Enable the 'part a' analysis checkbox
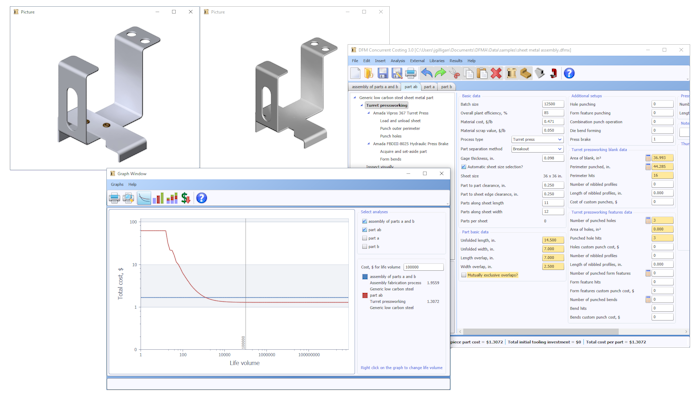 click(364, 238)
